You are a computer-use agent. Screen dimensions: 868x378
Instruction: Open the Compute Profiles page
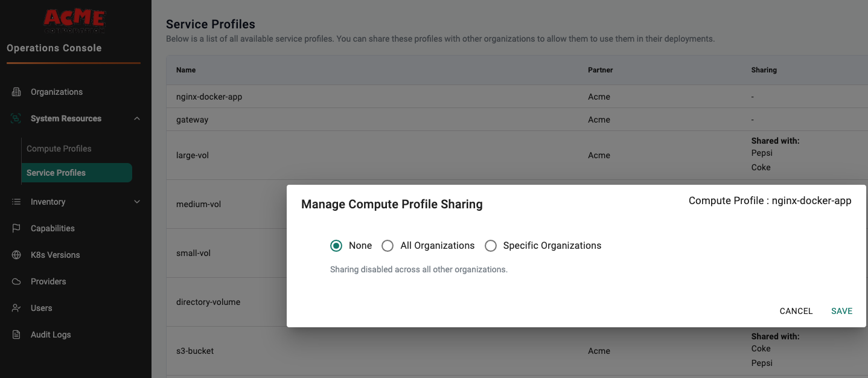tap(59, 149)
